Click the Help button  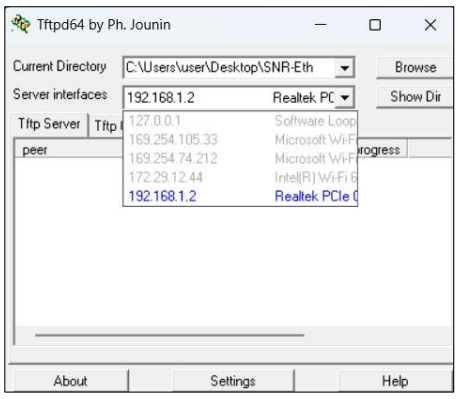pos(395,381)
